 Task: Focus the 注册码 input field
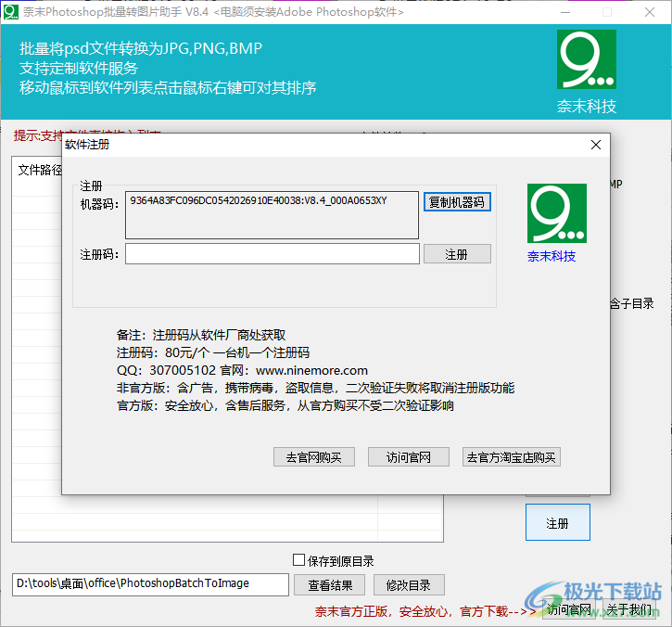pyautogui.click(x=273, y=254)
